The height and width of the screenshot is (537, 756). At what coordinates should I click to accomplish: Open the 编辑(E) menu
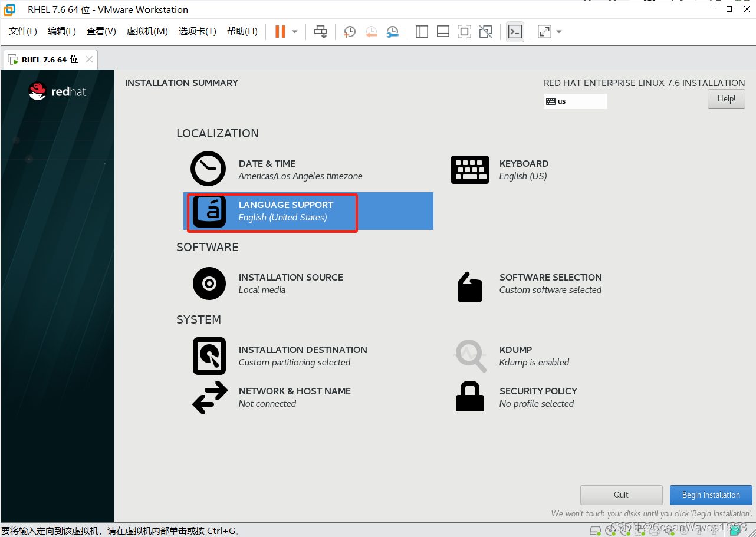point(62,31)
